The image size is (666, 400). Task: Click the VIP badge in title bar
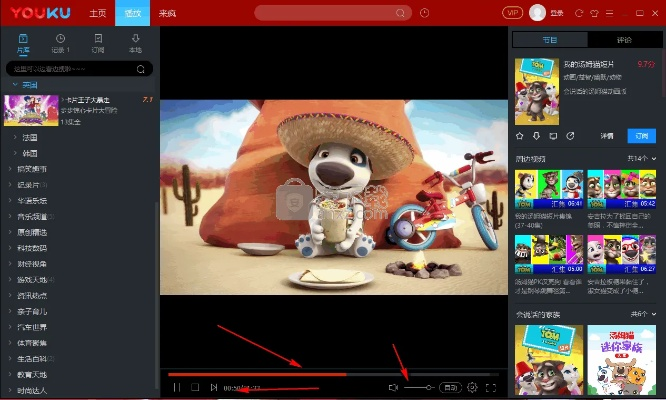click(513, 13)
